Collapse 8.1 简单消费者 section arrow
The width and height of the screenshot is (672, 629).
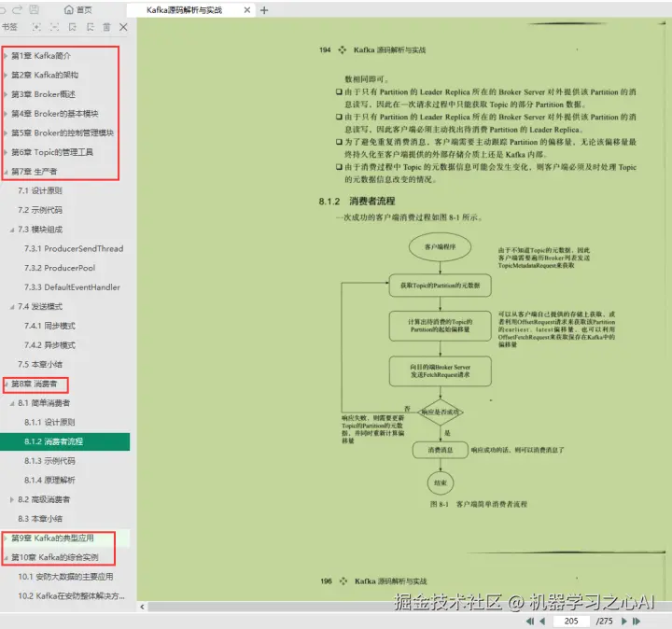(12, 403)
